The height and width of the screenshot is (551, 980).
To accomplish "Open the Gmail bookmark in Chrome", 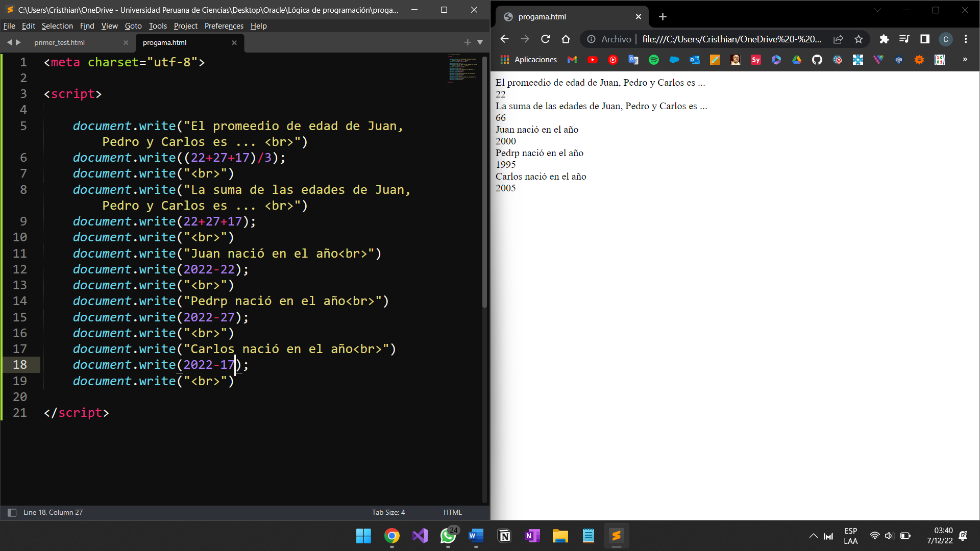I will 572,60.
